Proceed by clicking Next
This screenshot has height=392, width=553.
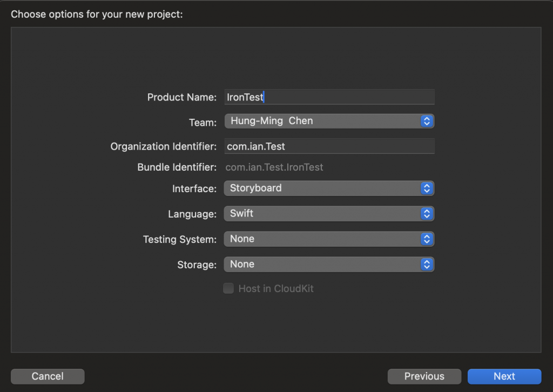[504, 376]
